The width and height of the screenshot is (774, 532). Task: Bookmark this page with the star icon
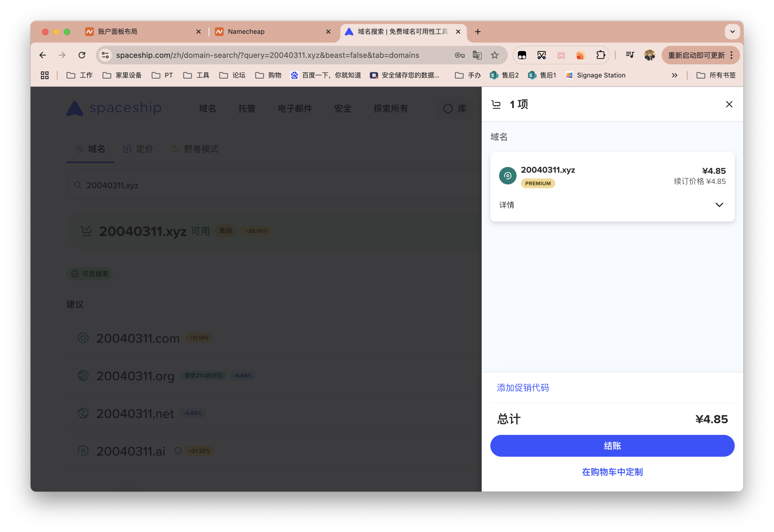pyautogui.click(x=494, y=55)
